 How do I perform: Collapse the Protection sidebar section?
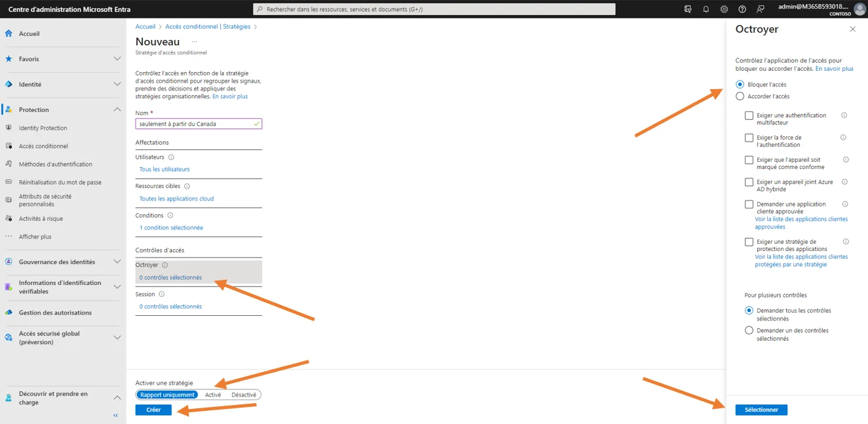coord(117,109)
